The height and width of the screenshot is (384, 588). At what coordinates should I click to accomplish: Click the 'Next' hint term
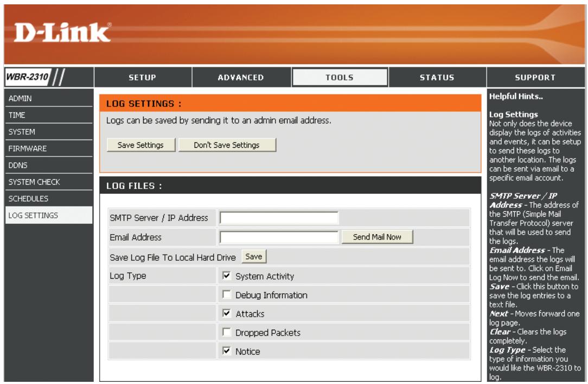498,314
